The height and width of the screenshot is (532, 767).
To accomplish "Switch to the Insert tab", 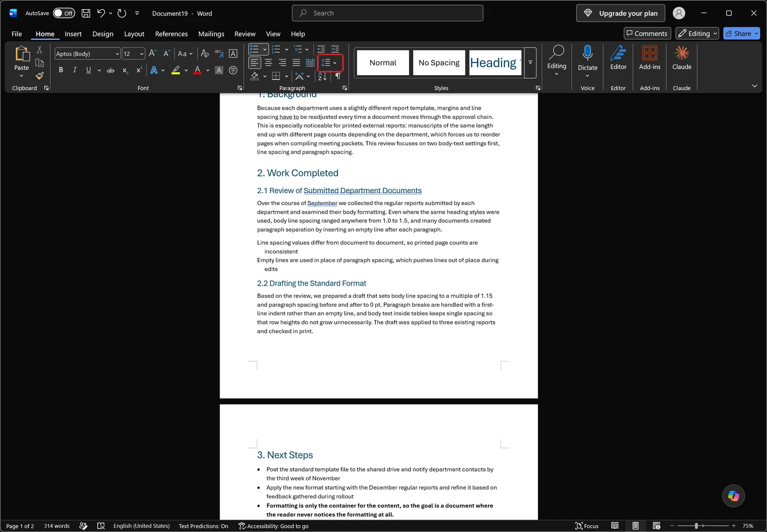I will (73, 34).
